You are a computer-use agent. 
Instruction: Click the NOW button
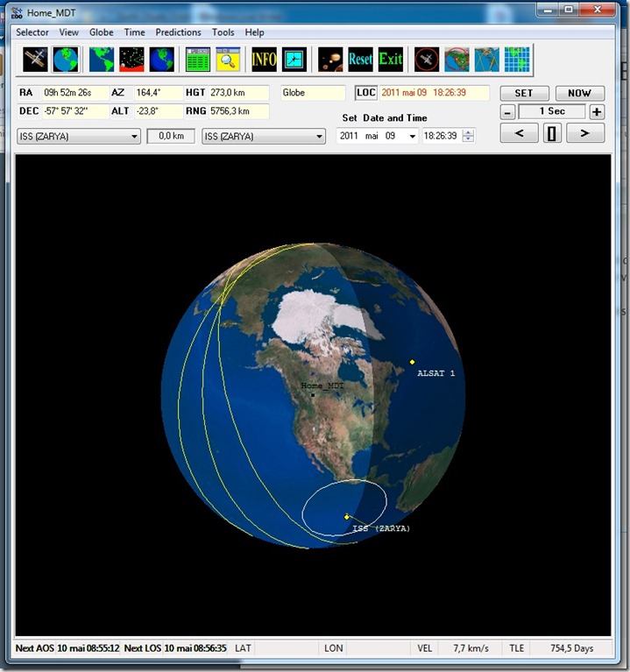[x=580, y=93]
